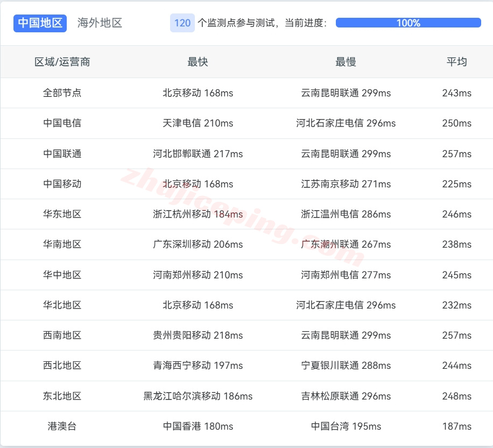Click 河南郑州移动 210ms cell
This screenshot has width=493, height=448.
pyautogui.click(x=198, y=275)
